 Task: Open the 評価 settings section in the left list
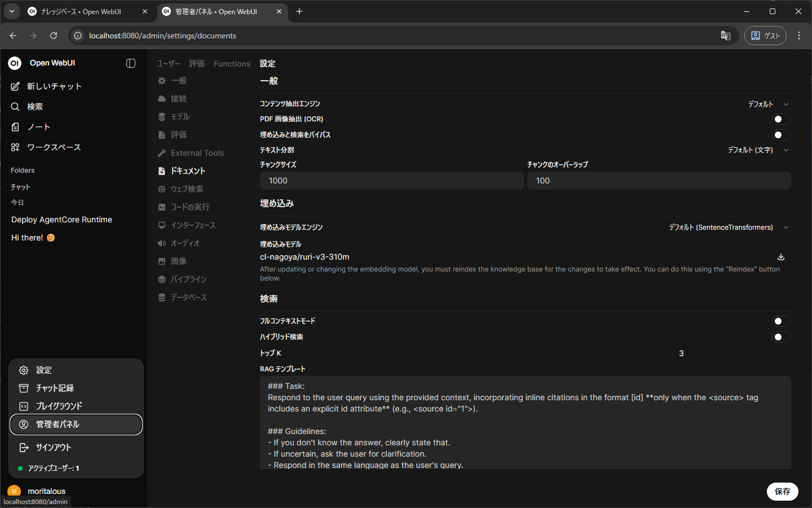pos(173,135)
